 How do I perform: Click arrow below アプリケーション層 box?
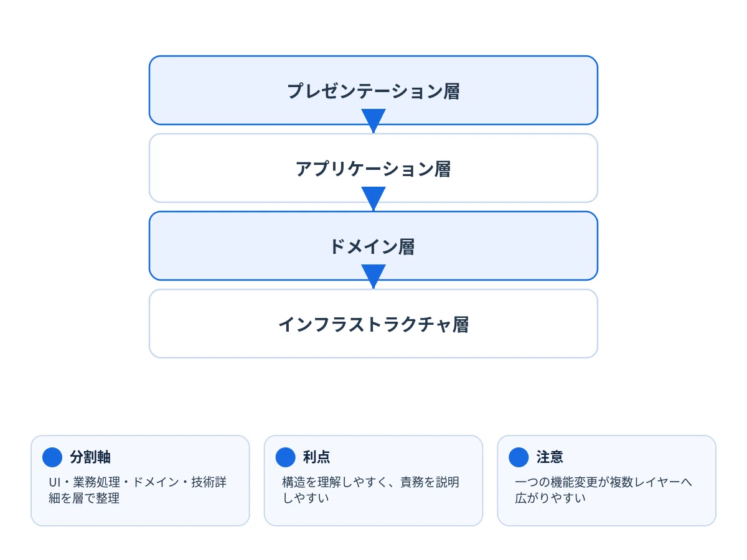[x=374, y=198]
